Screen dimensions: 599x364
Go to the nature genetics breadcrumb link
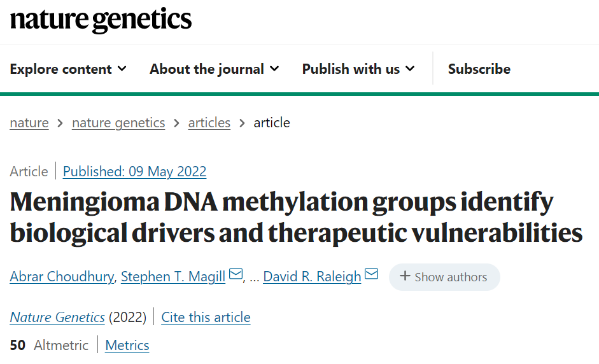tap(118, 123)
